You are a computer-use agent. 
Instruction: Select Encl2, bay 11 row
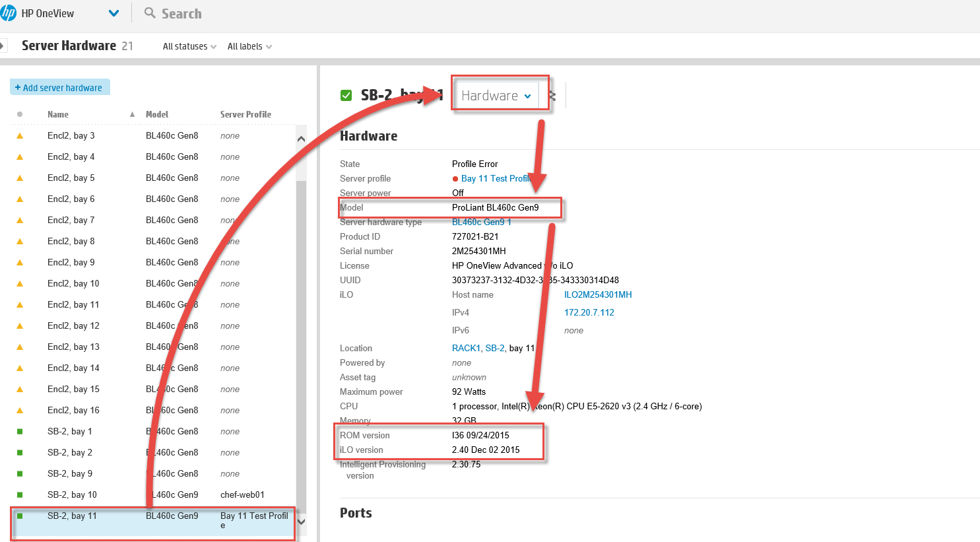coord(153,304)
